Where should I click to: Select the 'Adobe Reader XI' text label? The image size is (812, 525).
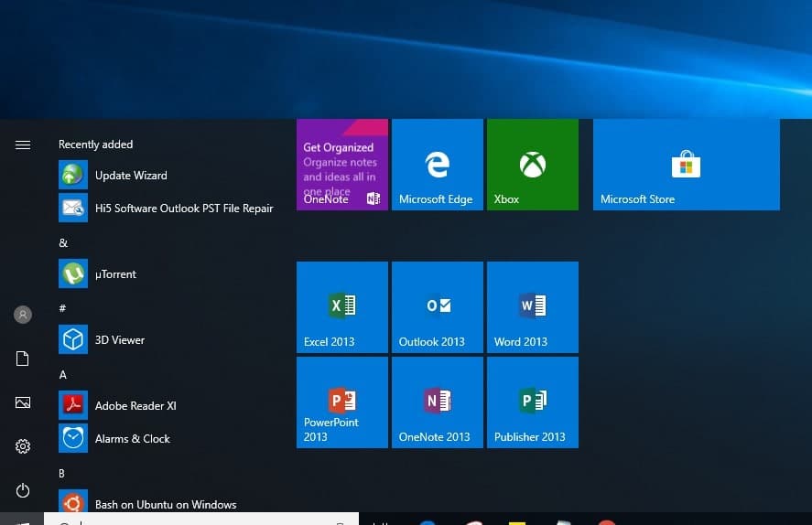[x=135, y=405]
